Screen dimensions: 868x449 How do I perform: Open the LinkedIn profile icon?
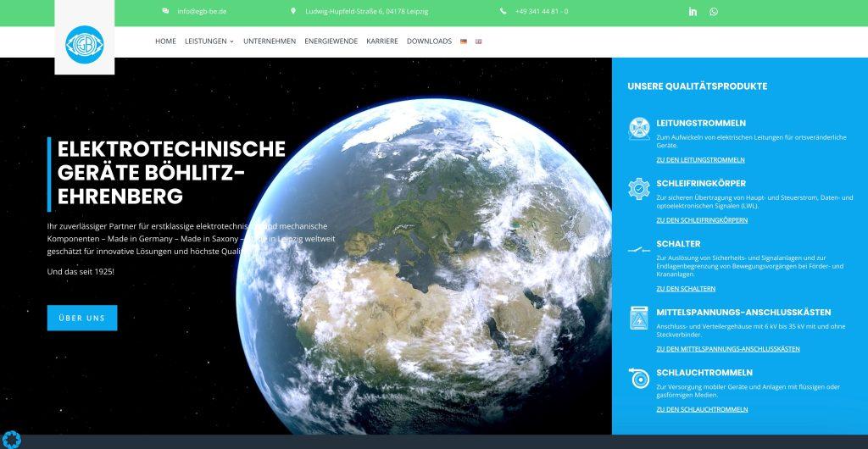point(693,12)
